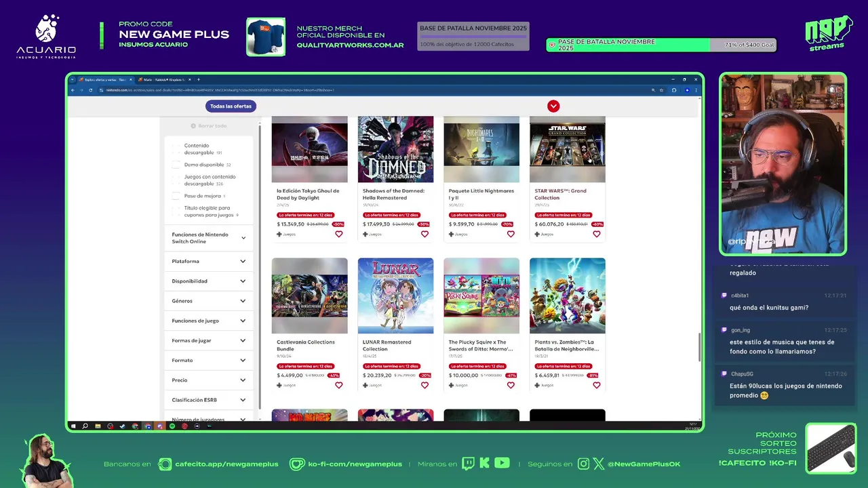Open the Windows Start menu
This screenshot has width=868, height=488.
pyautogui.click(x=73, y=426)
